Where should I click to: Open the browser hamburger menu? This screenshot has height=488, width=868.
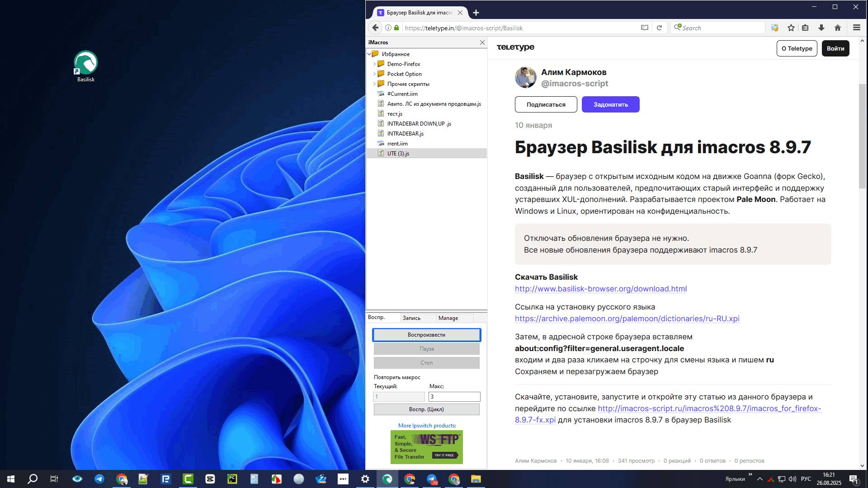click(x=857, y=28)
